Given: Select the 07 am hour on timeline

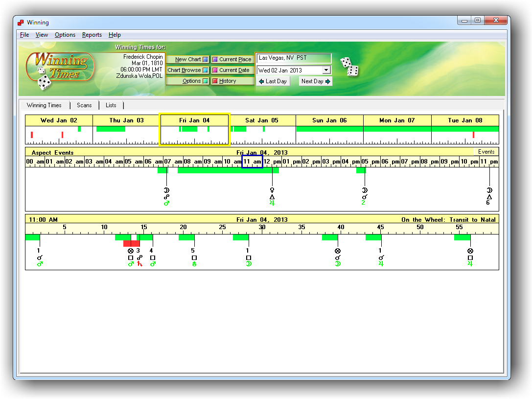Looking at the screenshot, I should 173,162.
